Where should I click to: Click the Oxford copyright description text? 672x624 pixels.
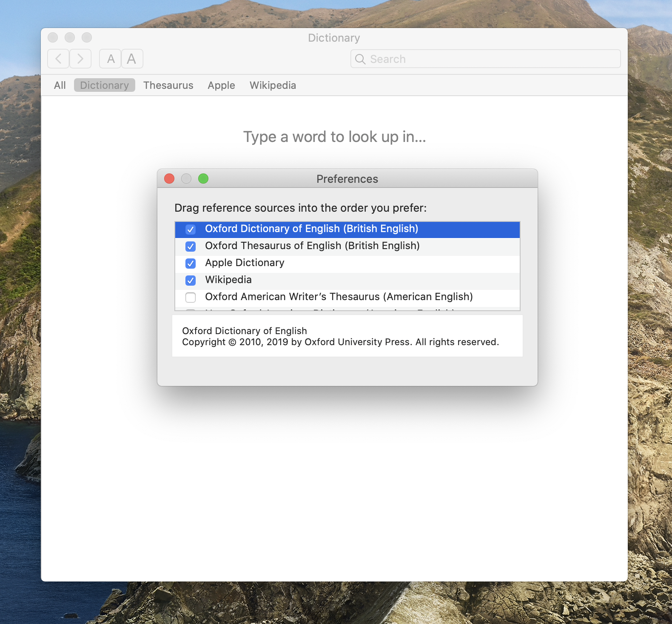pyautogui.click(x=340, y=337)
